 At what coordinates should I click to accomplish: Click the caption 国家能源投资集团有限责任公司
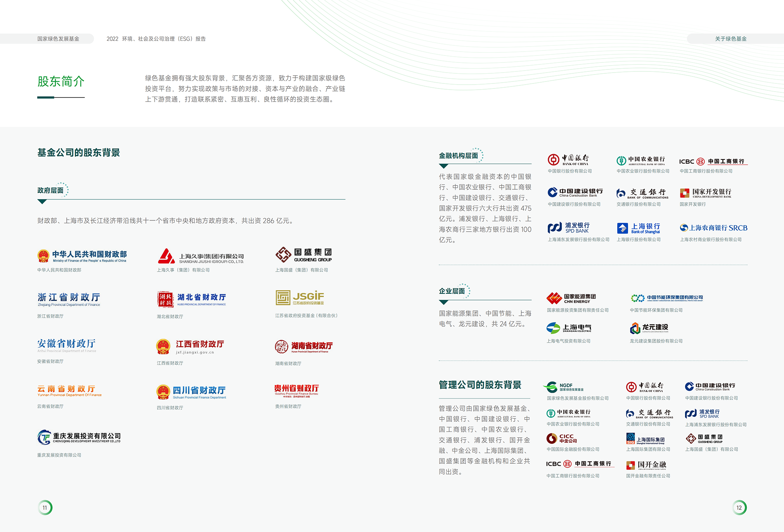pos(578,310)
